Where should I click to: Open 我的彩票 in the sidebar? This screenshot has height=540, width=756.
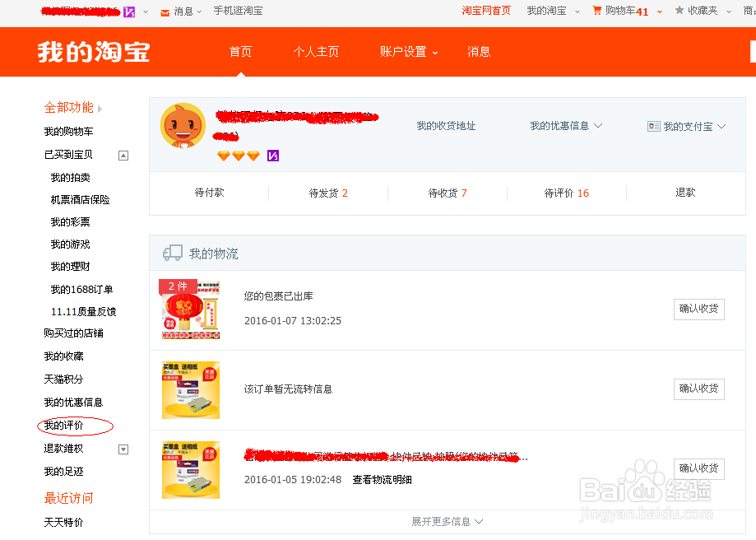[71, 222]
